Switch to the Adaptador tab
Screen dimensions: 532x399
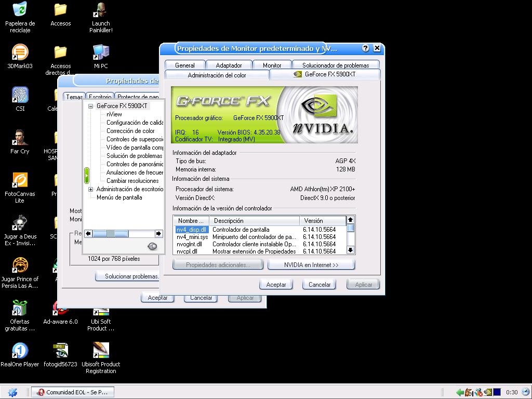tap(229, 65)
